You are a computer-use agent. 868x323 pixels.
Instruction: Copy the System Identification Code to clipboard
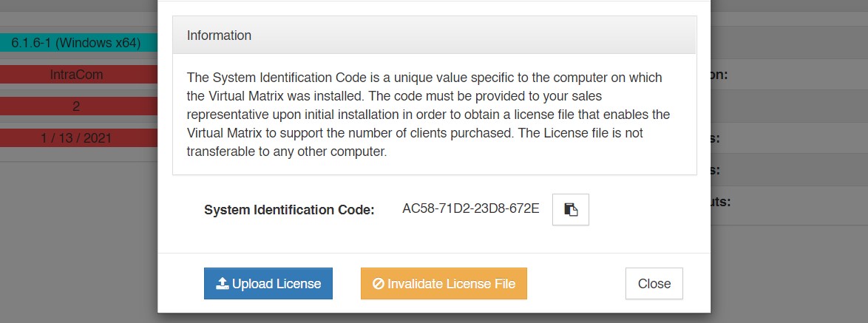[570, 210]
